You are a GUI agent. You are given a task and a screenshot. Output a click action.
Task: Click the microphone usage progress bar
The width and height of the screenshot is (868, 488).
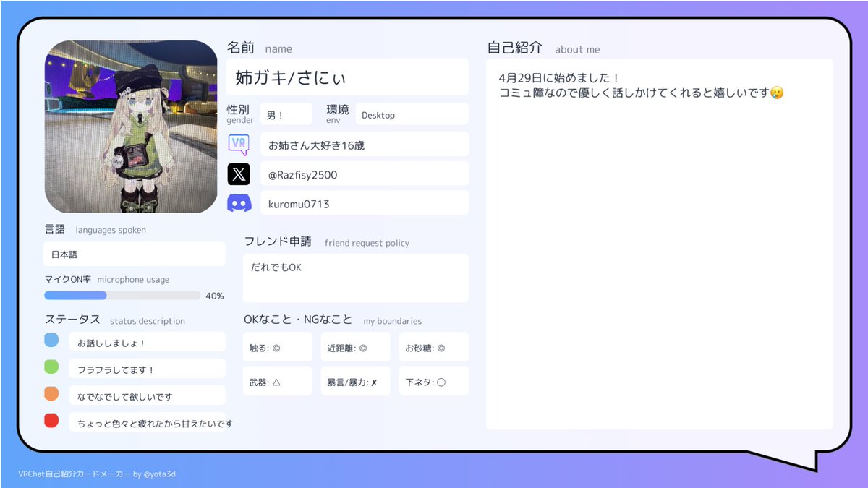[x=122, y=295]
